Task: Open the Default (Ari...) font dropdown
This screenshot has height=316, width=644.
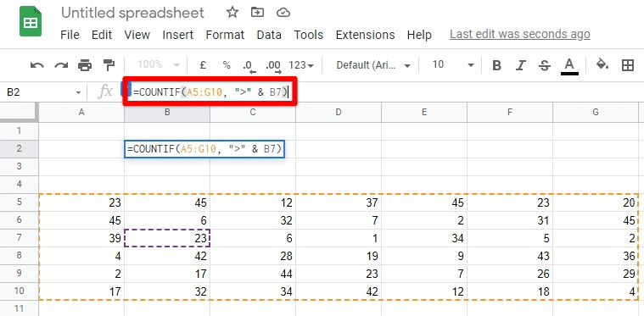Action: (373, 65)
